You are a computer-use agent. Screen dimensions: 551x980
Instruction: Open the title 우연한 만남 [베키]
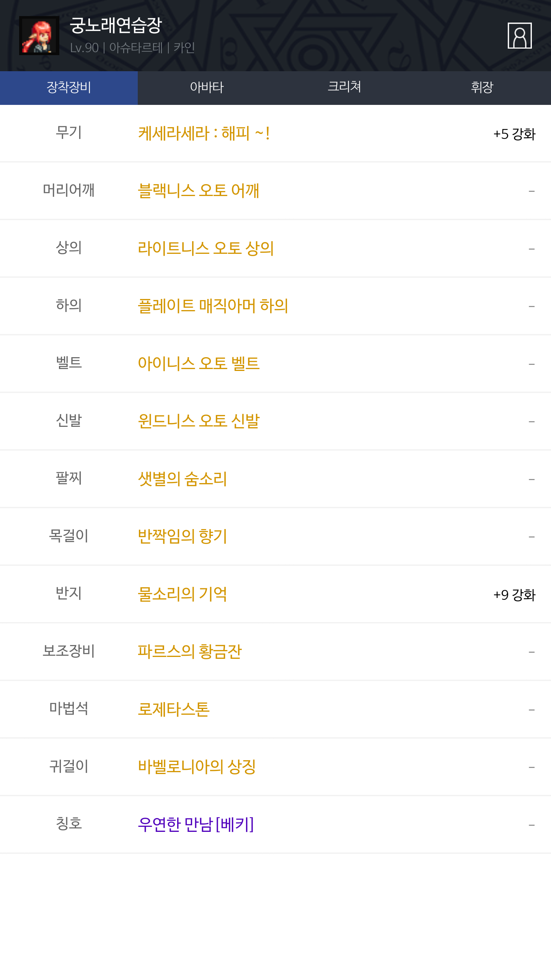[196, 825]
